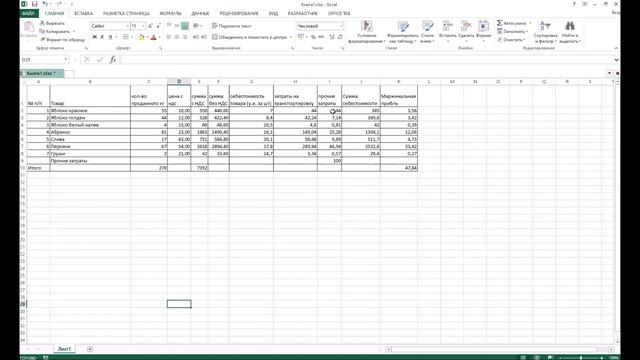The image size is (640, 360).
Task: Open the ФАЙЛ (File) tab
Action: [28, 13]
